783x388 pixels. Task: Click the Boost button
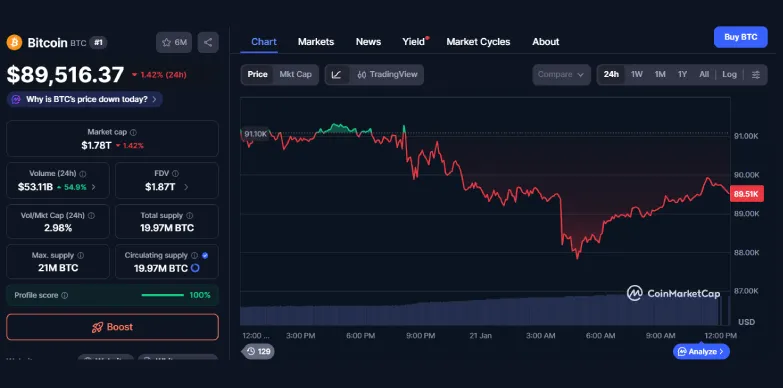point(112,327)
